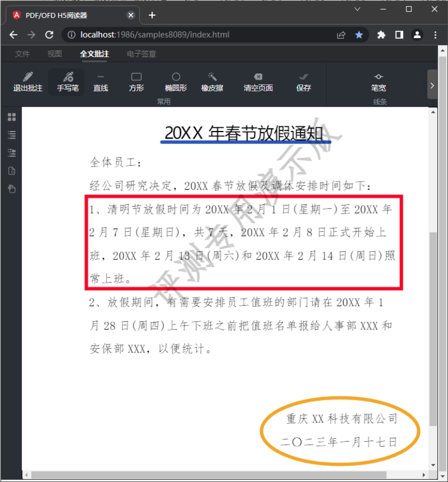Click the line starting 经公司研究决定
This screenshot has height=482, width=448.
231,185
